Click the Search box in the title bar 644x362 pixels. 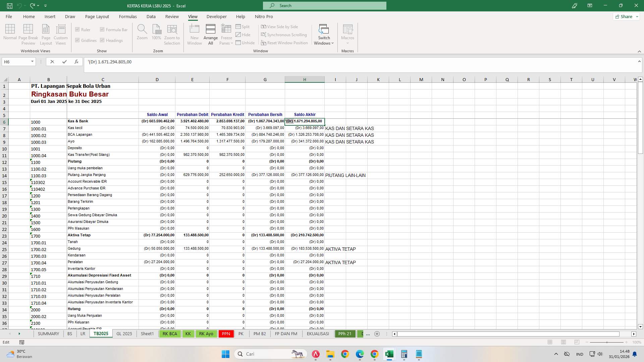point(324,5)
